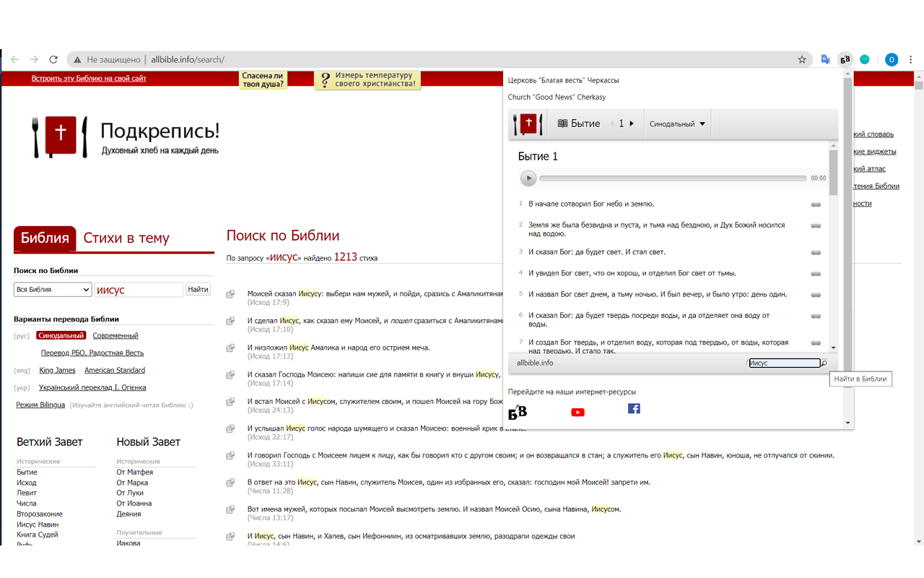The width and height of the screenshot is (924, 578).
Task: Open the Chrome profile avatar
Action: pyautogui.click(x=892, y=60)
